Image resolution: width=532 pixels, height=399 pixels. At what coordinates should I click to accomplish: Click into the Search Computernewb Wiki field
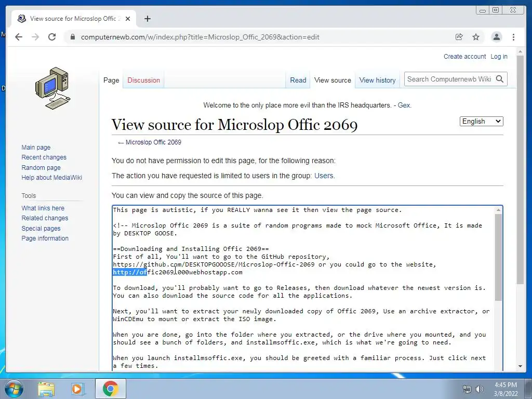pos(448,79)
